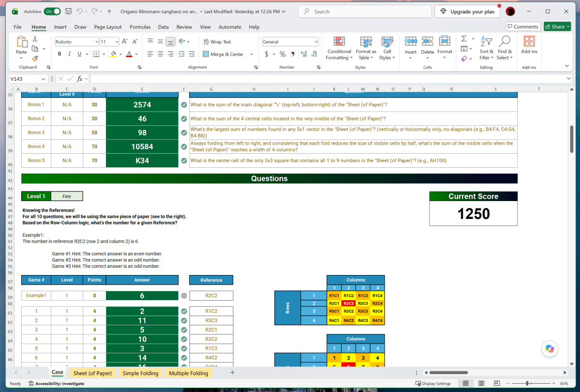
Task: Open Format as Table
Action: coord(366,48)
